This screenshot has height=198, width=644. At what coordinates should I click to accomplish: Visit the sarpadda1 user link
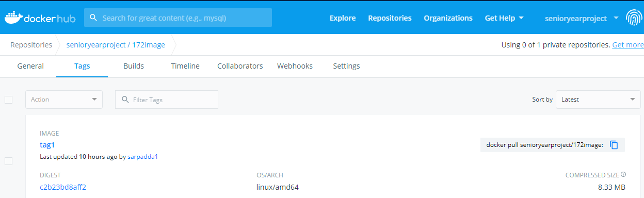[142, 157]
